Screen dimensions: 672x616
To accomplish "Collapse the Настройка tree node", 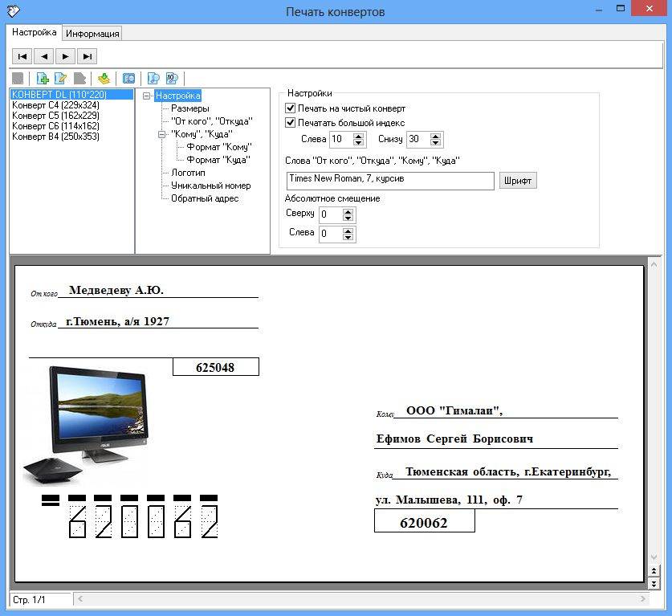I will [147, 96].
